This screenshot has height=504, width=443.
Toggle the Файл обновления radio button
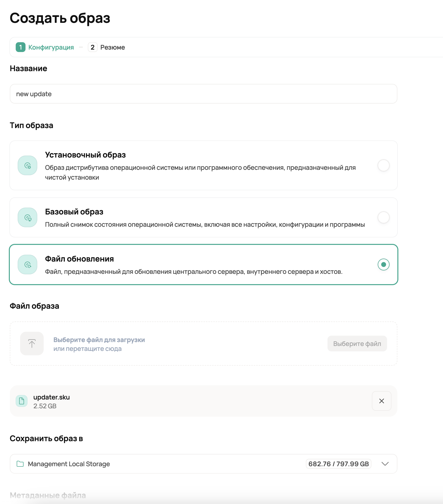(383, 265)
